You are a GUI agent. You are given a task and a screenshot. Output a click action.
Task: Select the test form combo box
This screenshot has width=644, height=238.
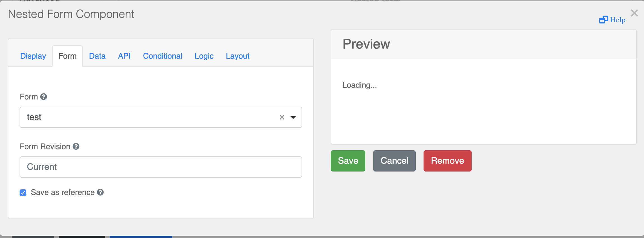pos(140,117)
